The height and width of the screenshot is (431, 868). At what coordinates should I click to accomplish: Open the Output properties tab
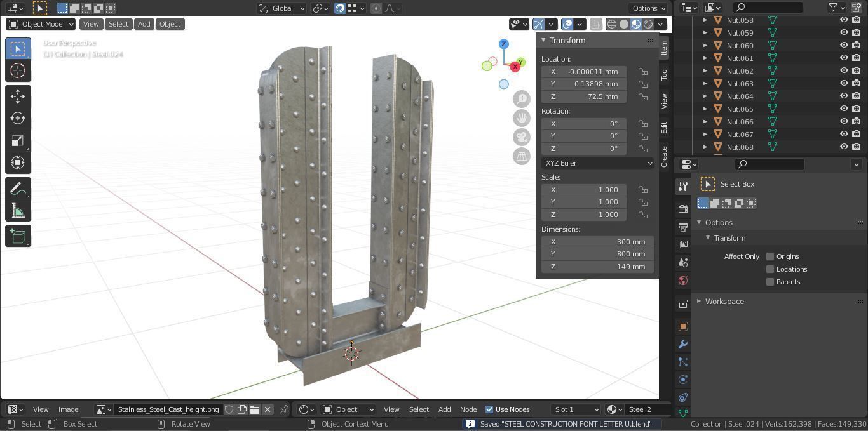(x=683, y=227)
